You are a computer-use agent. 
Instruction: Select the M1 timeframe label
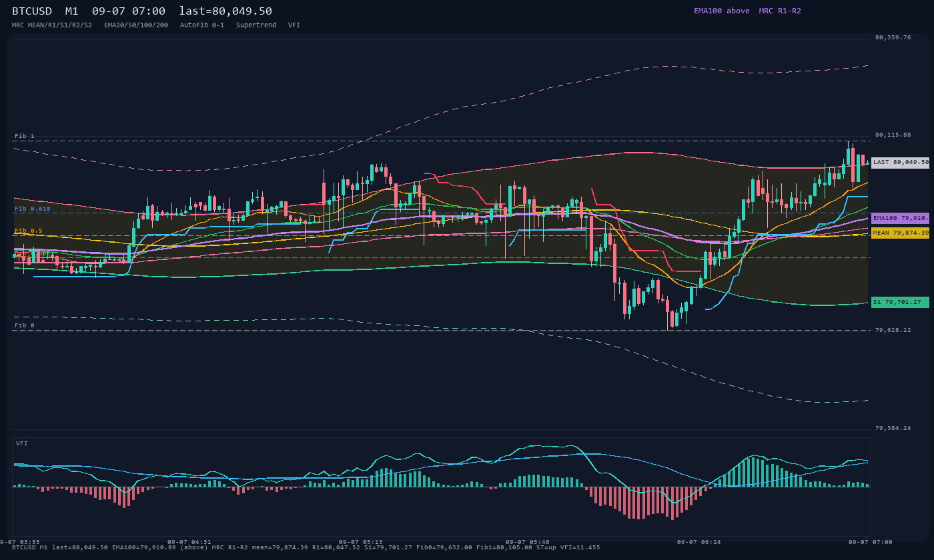pyautogui.click(x=72, y=11)
